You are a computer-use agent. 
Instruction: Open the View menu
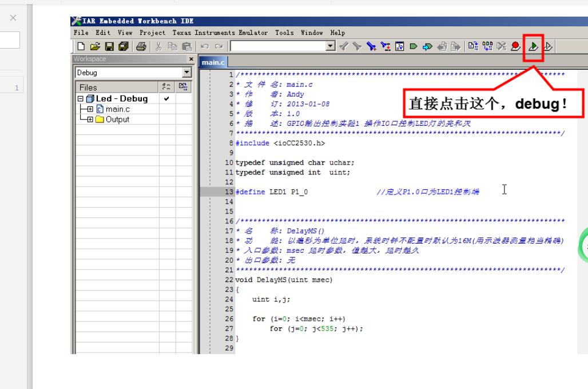point(125,33)
